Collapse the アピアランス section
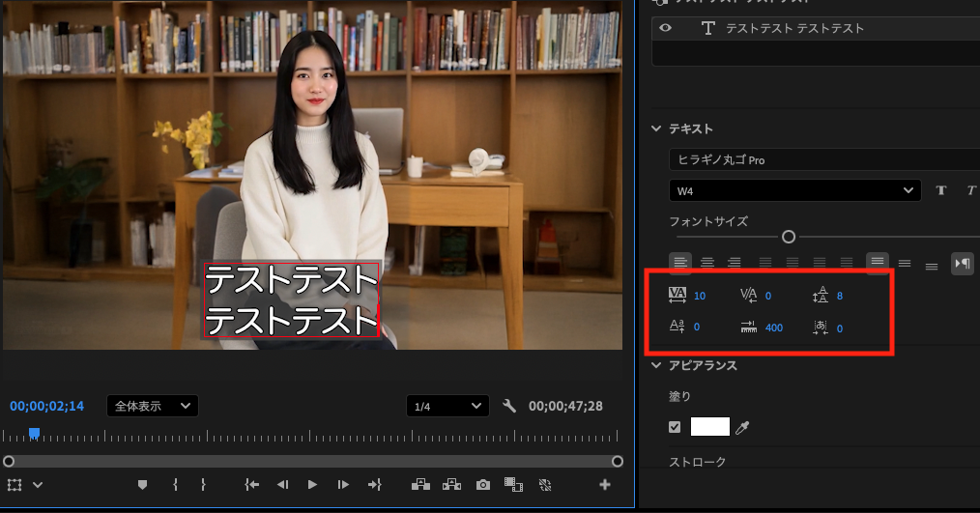Image resolution: width=980 pixels, height=513 pixels. click(657, 365)
